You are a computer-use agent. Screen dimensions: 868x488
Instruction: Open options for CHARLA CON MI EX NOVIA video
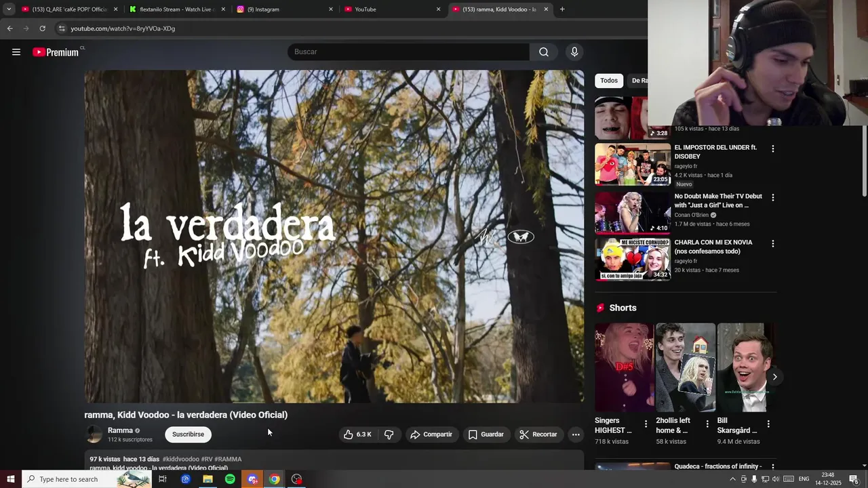[x=772, y=243]
